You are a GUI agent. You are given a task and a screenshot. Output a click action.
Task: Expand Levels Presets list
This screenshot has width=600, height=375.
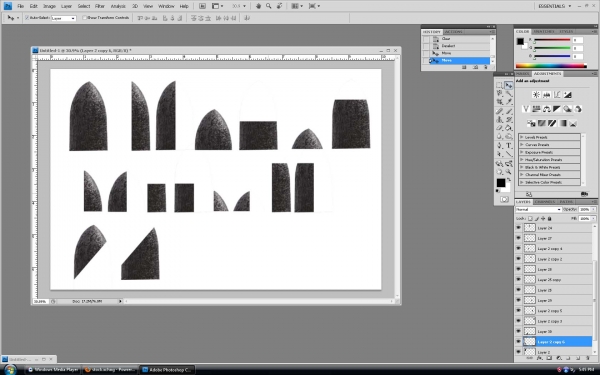[x=521, y=137]
